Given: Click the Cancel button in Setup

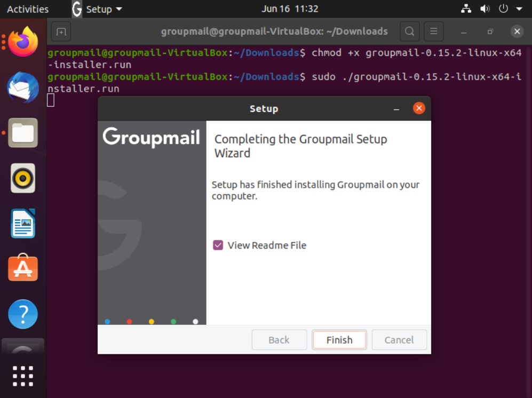Looking at the screenshot, I should (x=399, y=340).
